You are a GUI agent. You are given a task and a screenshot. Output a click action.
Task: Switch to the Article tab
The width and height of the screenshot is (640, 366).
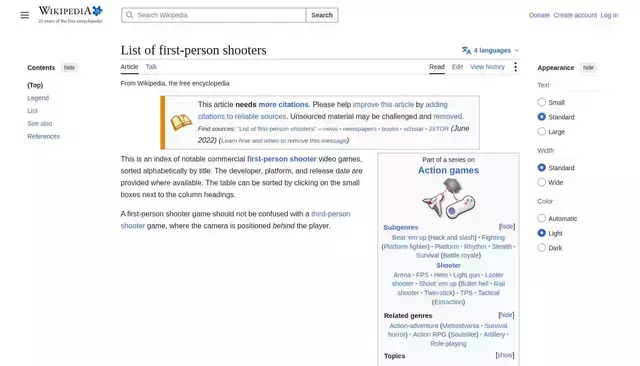[x=129, y=67]
